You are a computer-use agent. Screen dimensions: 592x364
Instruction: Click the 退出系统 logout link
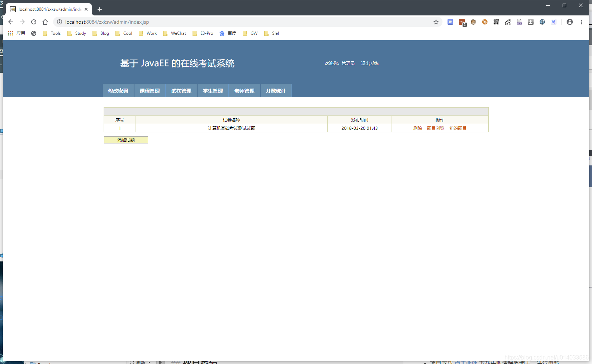tap(370, 63)
